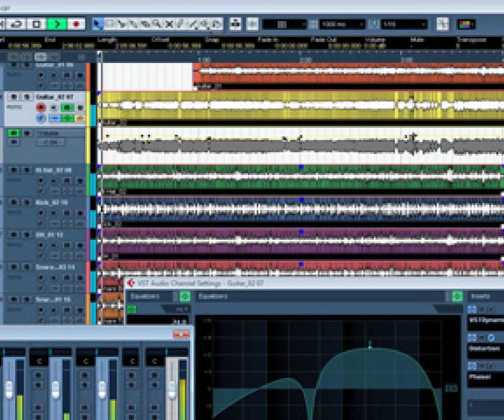This screenshot has height=420, width=504.
Task: Select the Erase tool
Action: (x=145, y=24)
